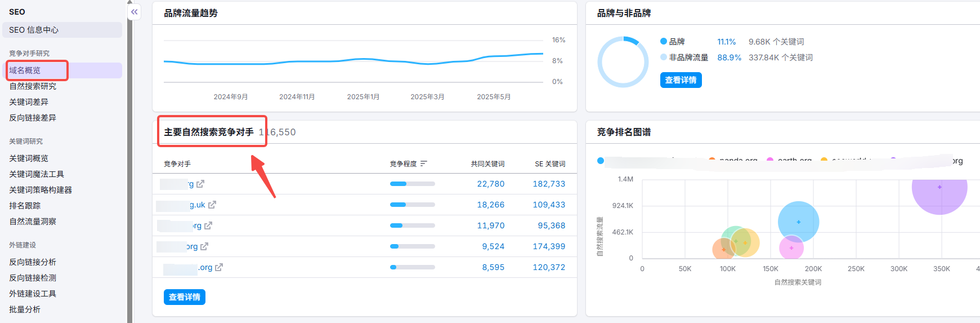
Task: Click the competition level bar in the top row
Action: 412,184
